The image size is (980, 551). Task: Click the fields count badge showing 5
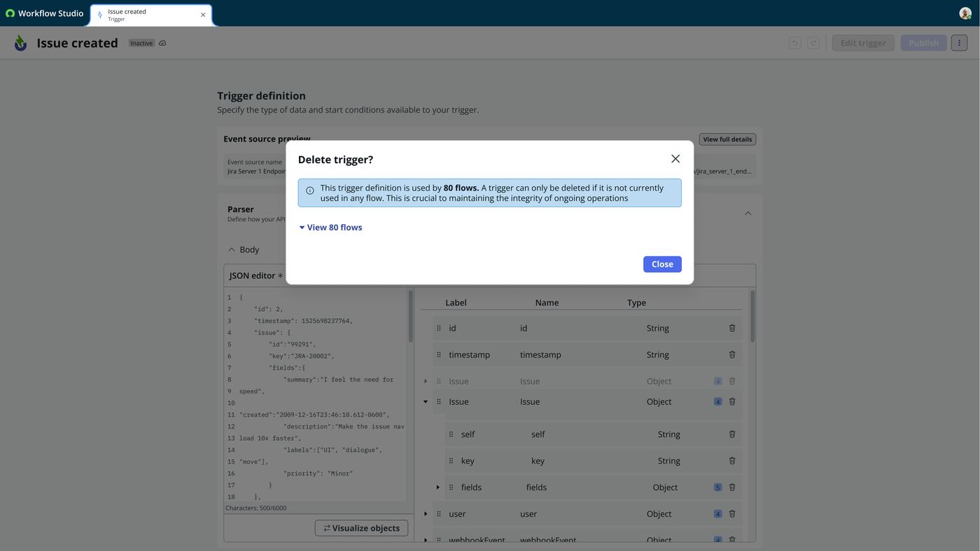click(717, 487)
